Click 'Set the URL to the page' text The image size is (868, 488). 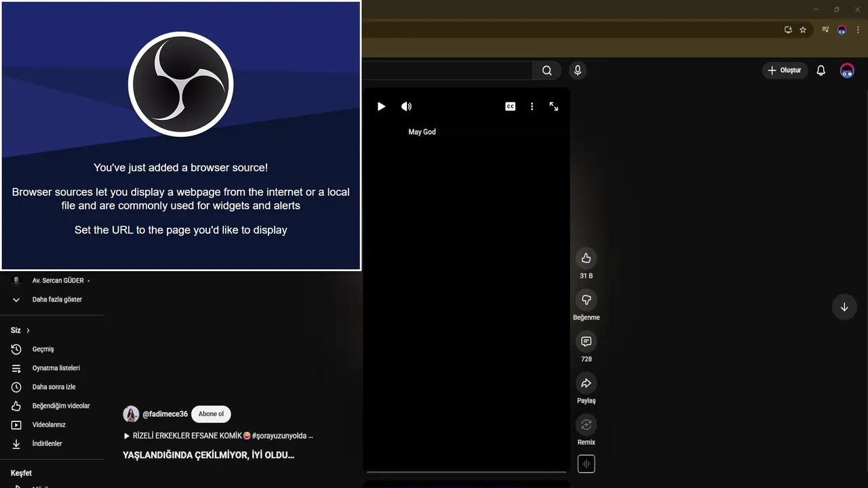(180, 230)
